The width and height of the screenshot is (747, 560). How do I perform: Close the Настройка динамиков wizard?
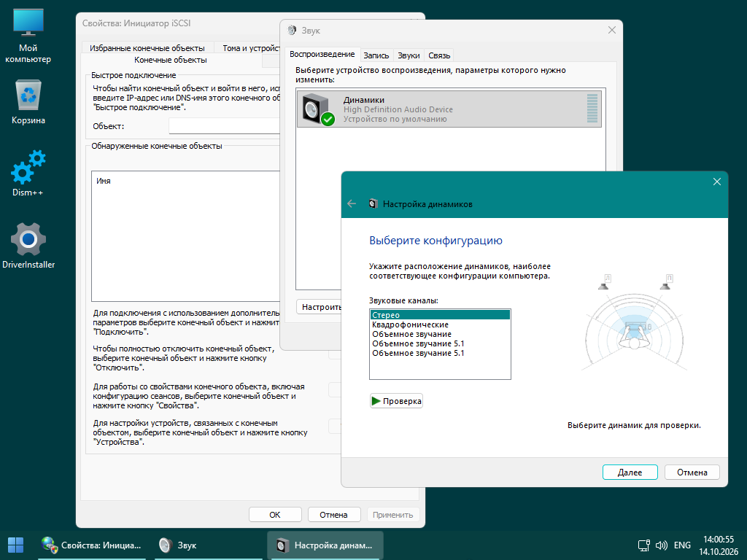(x=716, y=182)
